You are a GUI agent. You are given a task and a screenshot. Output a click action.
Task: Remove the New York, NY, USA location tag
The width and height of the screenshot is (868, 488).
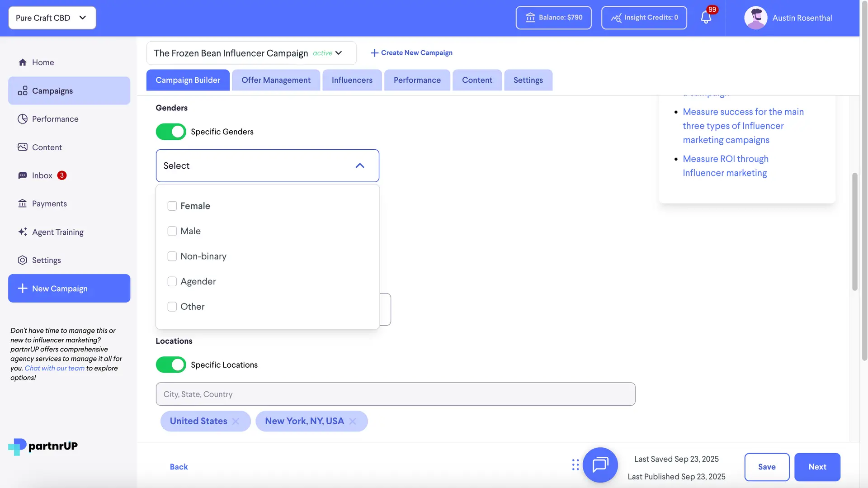pos(353,421)
